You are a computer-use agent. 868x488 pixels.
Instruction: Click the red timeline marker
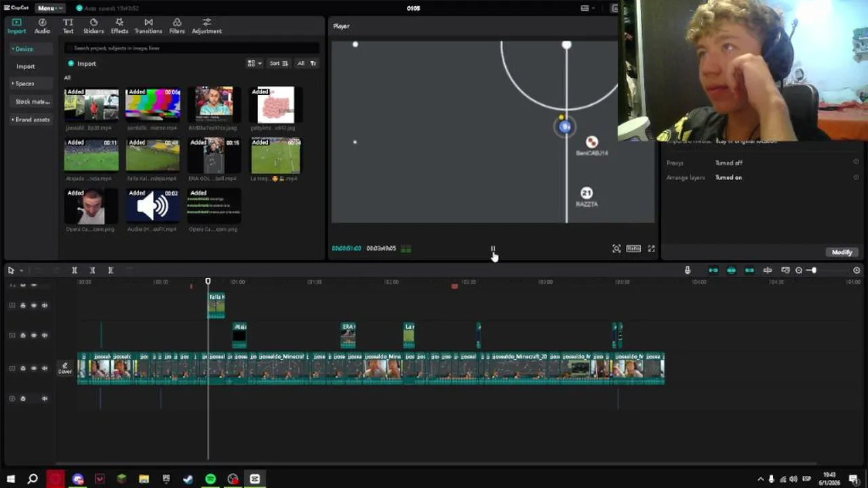pos(454,286)
